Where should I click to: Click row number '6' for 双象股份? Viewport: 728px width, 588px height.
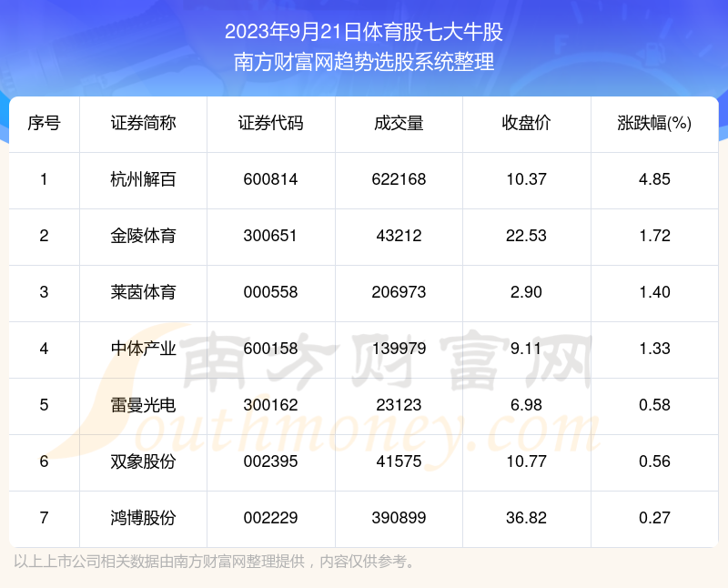click(x=44, y=461)
